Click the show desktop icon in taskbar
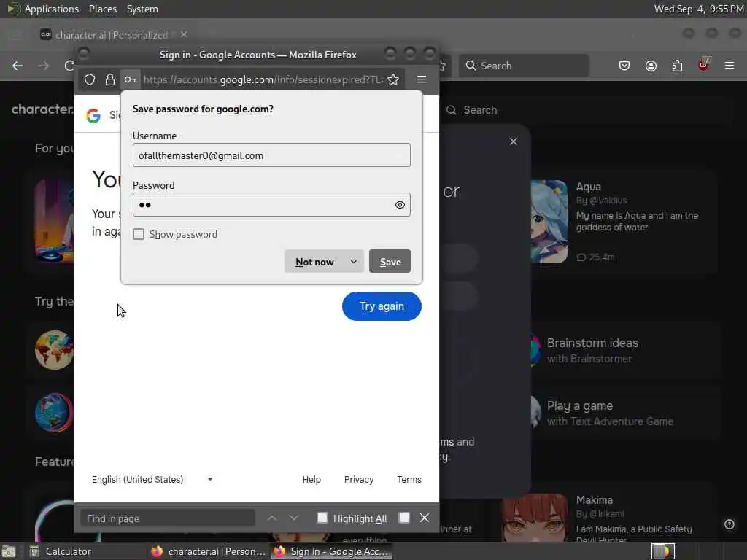Image resolution: width=747 pixels, height=560 pixels. [x=9, y=551]
